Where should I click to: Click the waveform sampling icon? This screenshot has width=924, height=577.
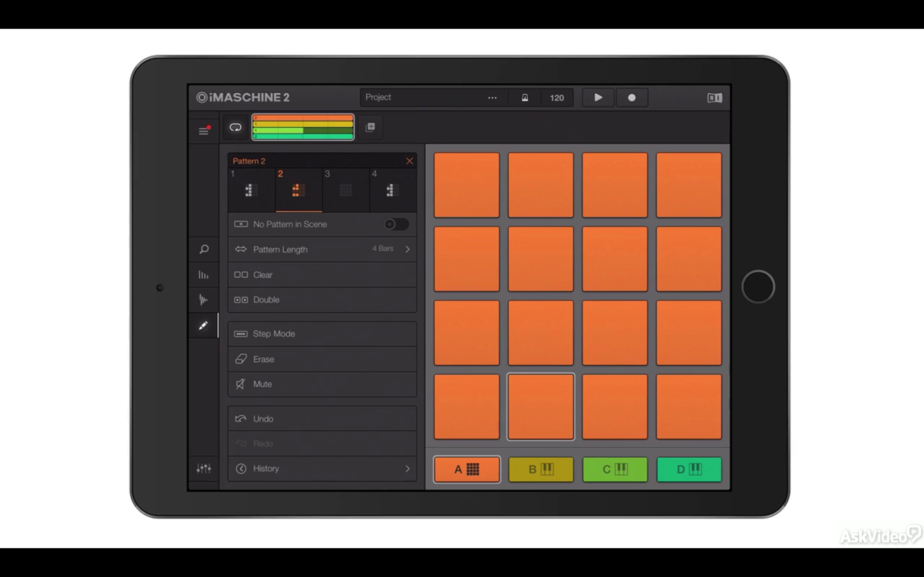(203, 300)
